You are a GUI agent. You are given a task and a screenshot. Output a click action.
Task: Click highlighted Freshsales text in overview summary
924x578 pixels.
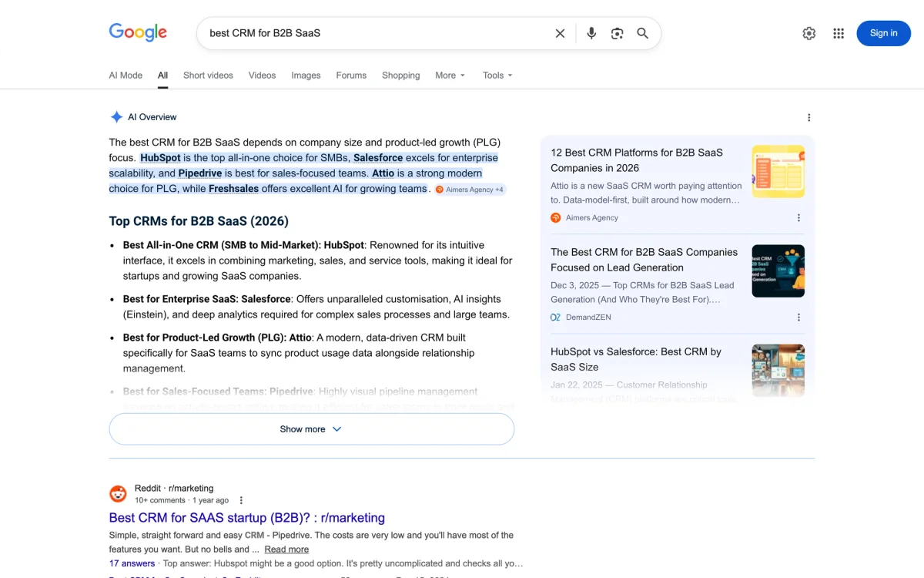pyautogui.click(x=234, y=189)
